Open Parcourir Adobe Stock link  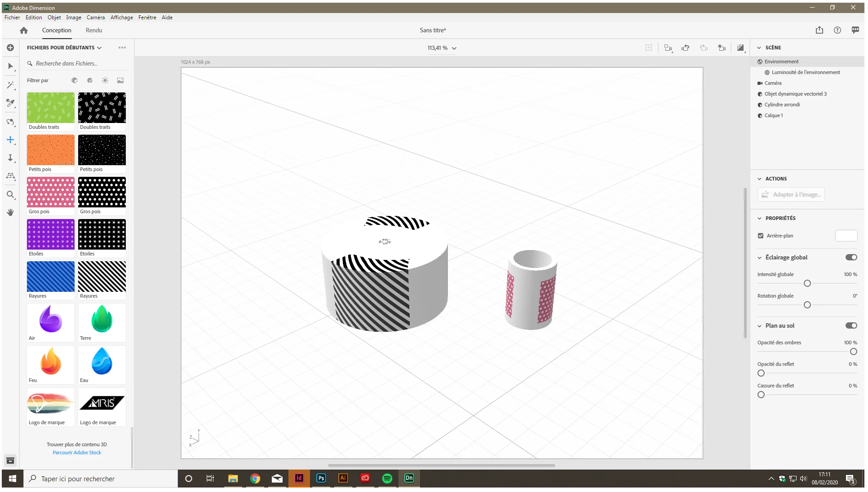click(x=77, y=452)
